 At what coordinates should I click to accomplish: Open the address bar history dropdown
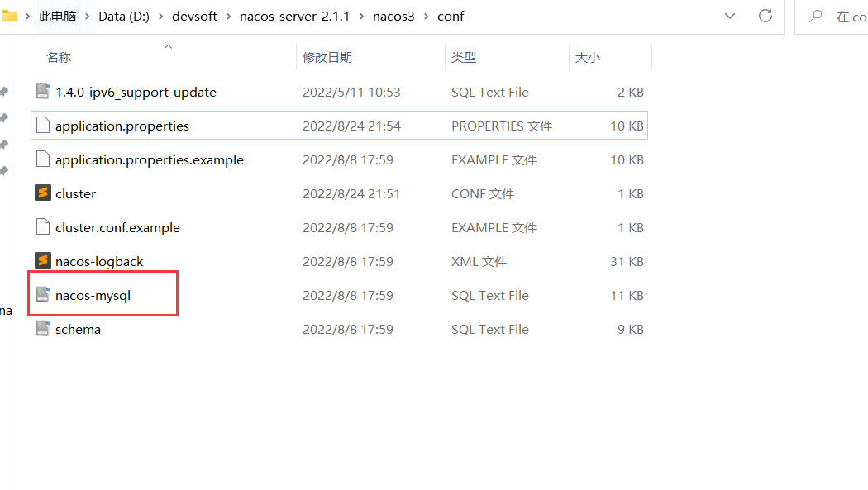coord(730,16)
